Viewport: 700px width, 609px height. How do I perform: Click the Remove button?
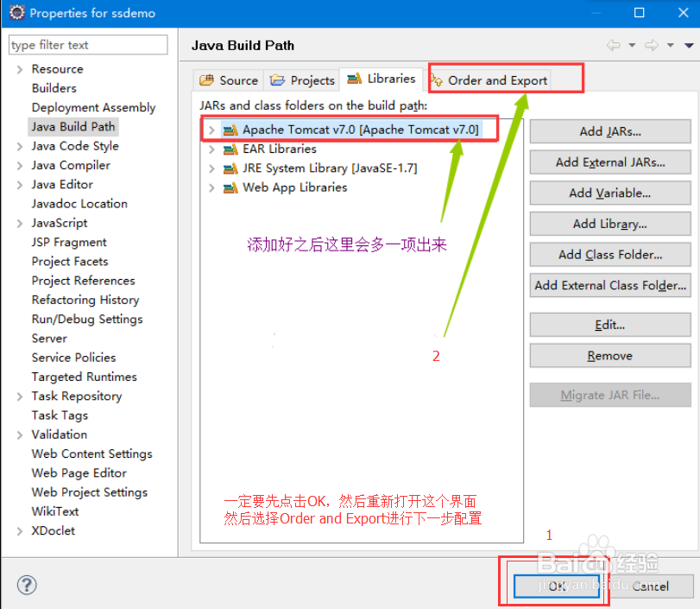click(609, 355)
